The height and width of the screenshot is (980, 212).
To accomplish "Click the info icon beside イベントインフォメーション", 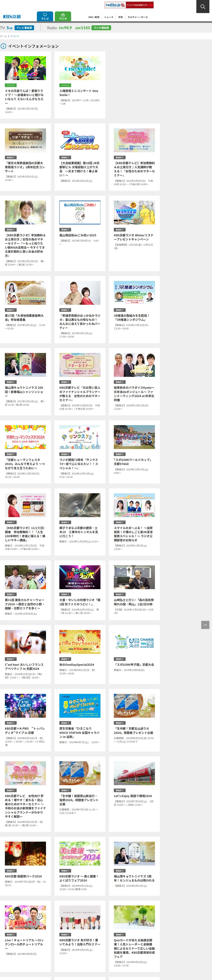I will click(x=3, y=46).
